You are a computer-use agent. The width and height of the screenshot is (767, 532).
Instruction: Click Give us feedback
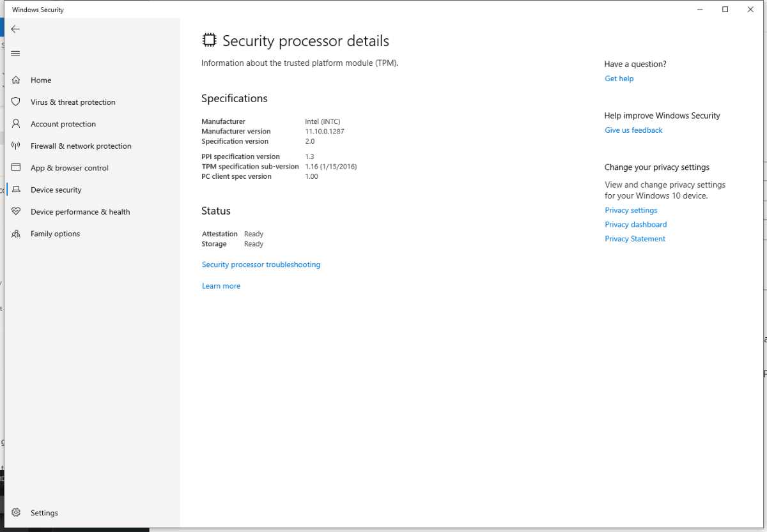pyautogui.click(x=633, y=130)
